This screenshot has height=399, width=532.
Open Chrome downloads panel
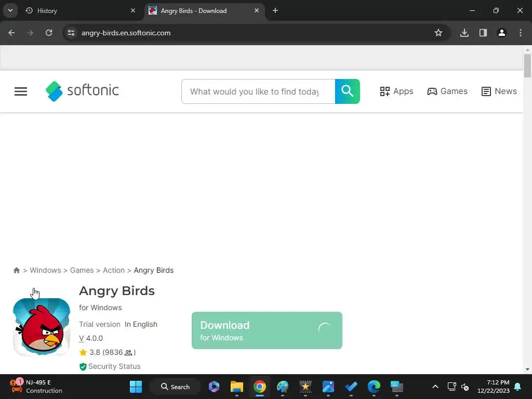[x=464, y=33]
